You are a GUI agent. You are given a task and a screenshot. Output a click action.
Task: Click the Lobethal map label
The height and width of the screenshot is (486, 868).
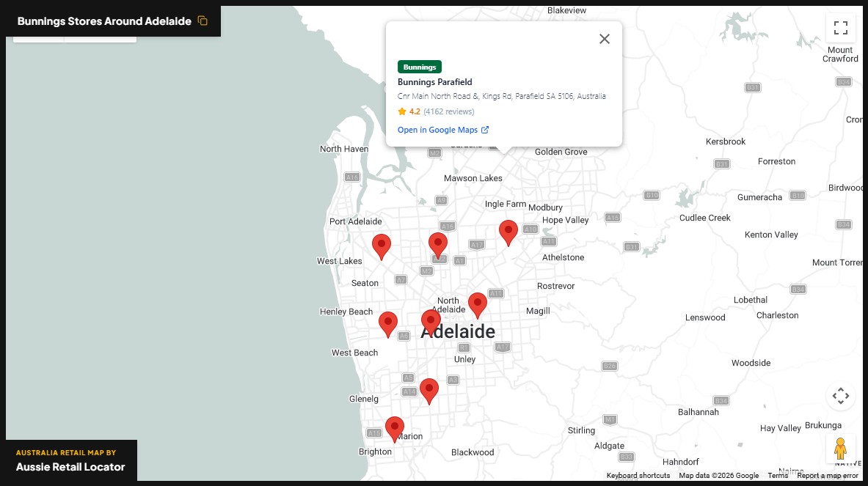750,301
